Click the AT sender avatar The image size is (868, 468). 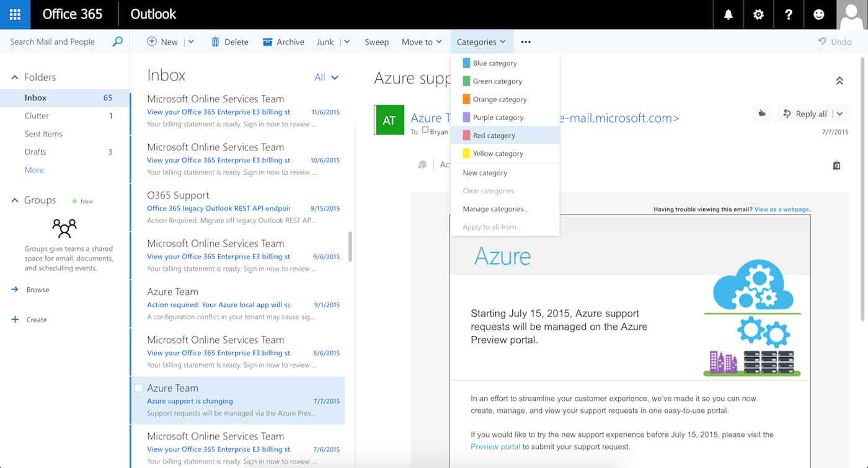(x=389, y=120)
